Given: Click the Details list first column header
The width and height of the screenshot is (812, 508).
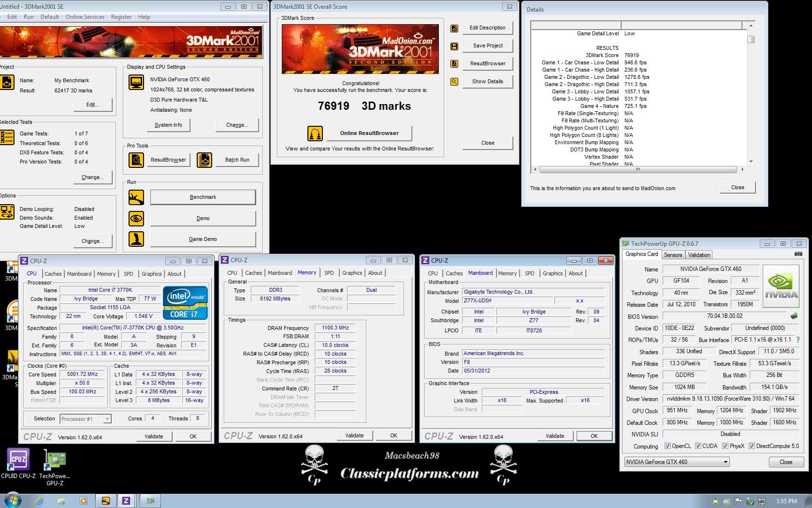Looking at the screenshot, I should (x=576, y=25).
